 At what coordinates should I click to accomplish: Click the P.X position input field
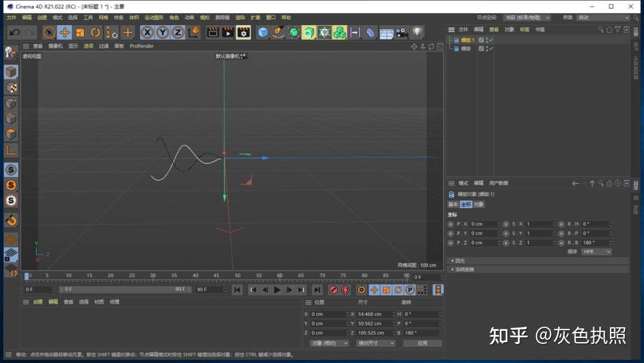tap(485, 224)
